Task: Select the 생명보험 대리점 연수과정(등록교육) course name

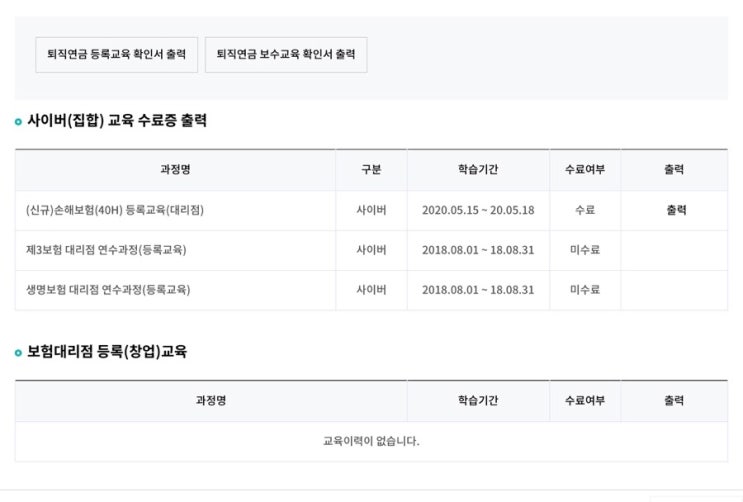Action: (x=108, y=290)
